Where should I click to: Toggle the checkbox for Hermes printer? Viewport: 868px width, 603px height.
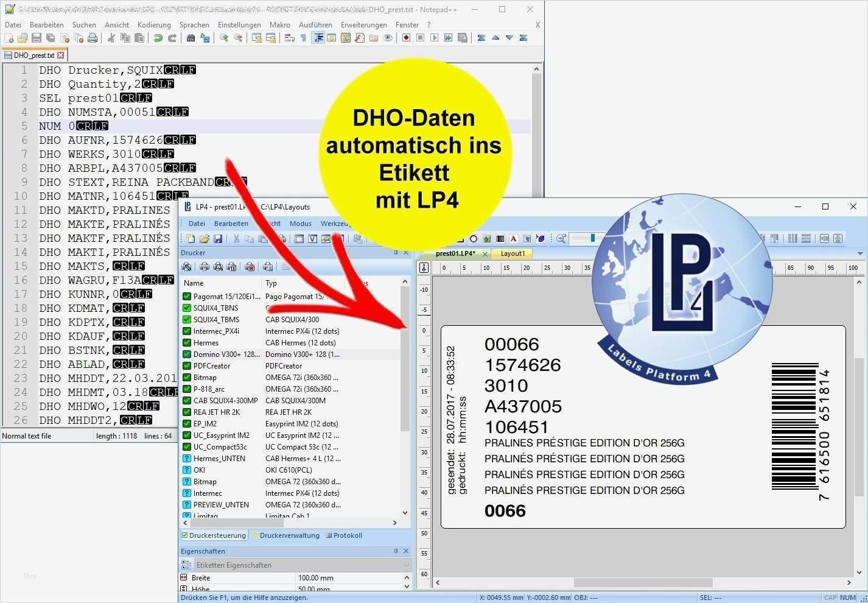pyautogui.click(x=187, y=343)
